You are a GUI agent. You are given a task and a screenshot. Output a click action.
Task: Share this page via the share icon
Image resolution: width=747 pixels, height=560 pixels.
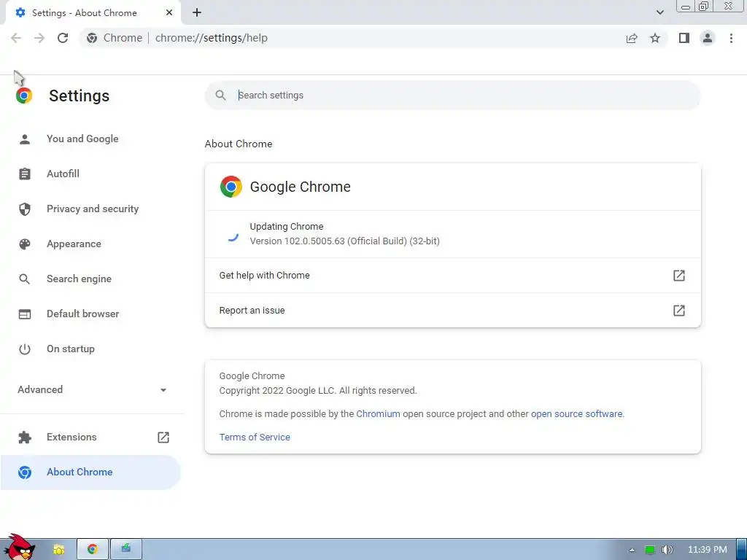tap(632, 38)
